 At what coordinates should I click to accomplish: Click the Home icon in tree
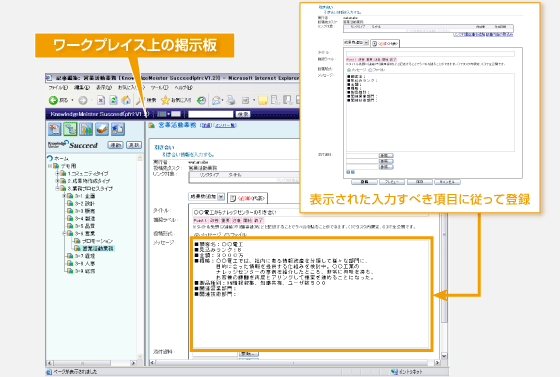point(50,158)
